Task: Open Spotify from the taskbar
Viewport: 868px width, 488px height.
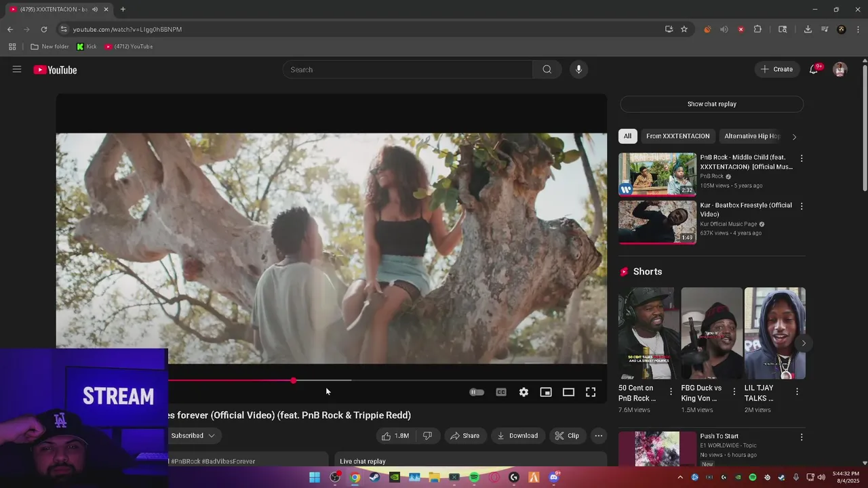Action: 474,477
